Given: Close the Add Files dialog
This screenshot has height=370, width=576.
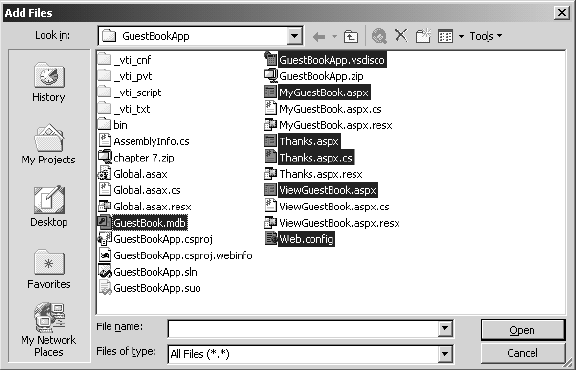Looking at the screenshot, I should (x=562, y=12).
